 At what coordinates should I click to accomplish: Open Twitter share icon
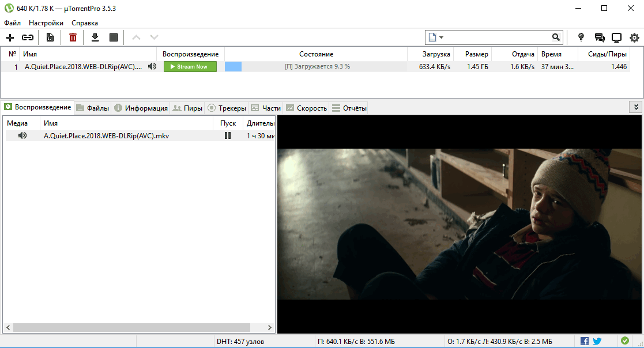click(x=597, y=341)
